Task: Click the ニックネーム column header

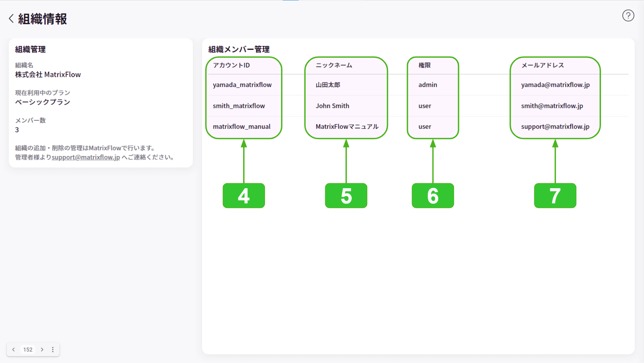Action: tap(334, 65)
